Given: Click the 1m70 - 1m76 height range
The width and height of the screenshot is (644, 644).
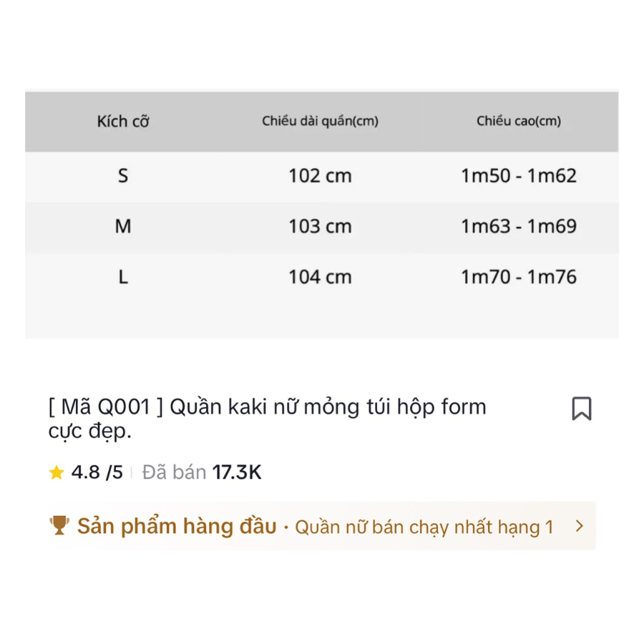Looking at the screenshot, I should (519, 277).
